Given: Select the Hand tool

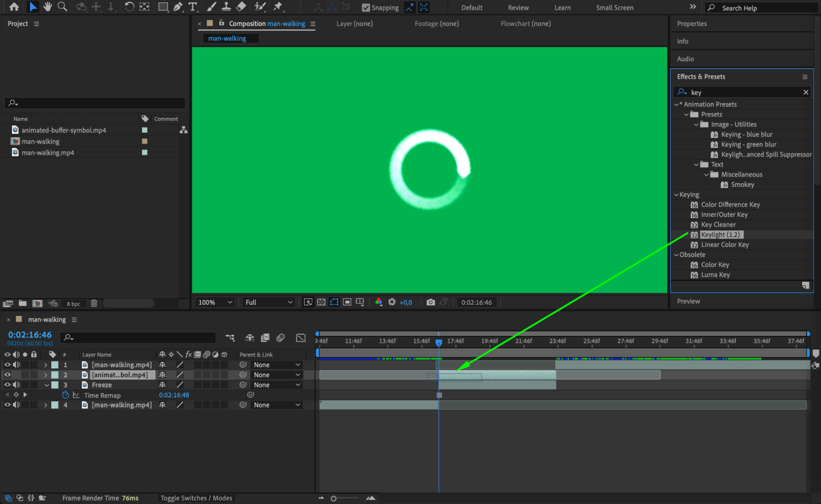Looking at the screenshot, I should coord(48,7).
